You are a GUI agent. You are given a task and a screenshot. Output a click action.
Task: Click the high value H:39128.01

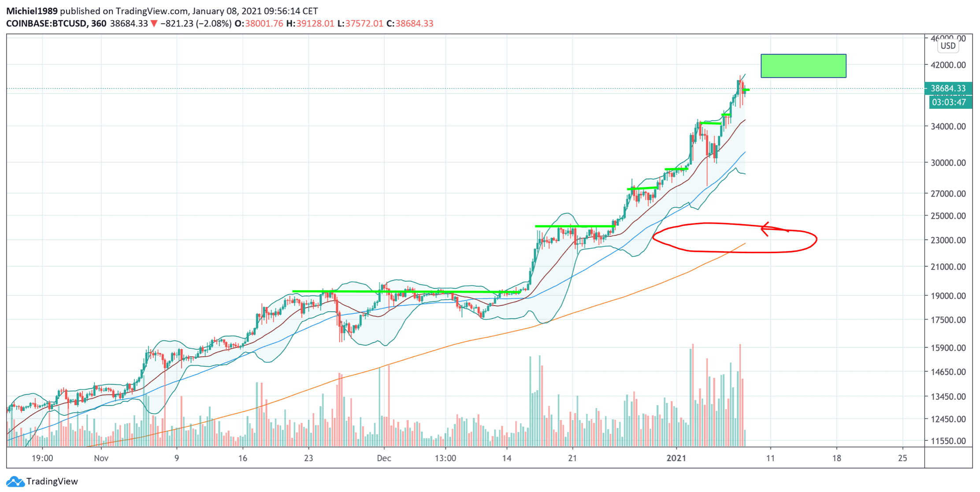(x=310, y=23)
